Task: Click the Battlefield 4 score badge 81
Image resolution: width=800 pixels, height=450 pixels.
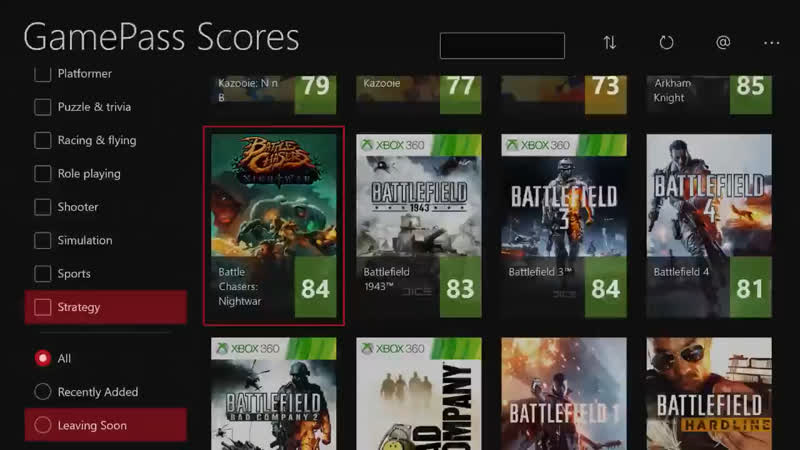Action: pos(751,287)
